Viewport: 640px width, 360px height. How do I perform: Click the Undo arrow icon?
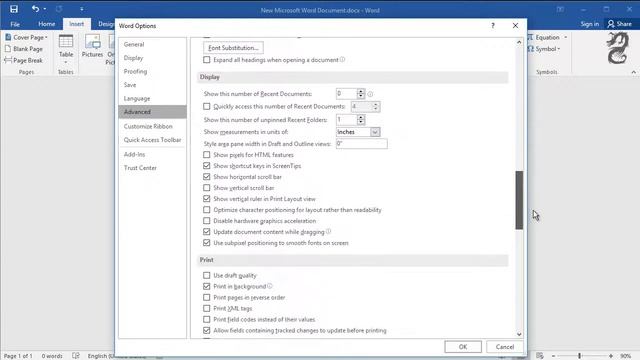pos(36,9)
